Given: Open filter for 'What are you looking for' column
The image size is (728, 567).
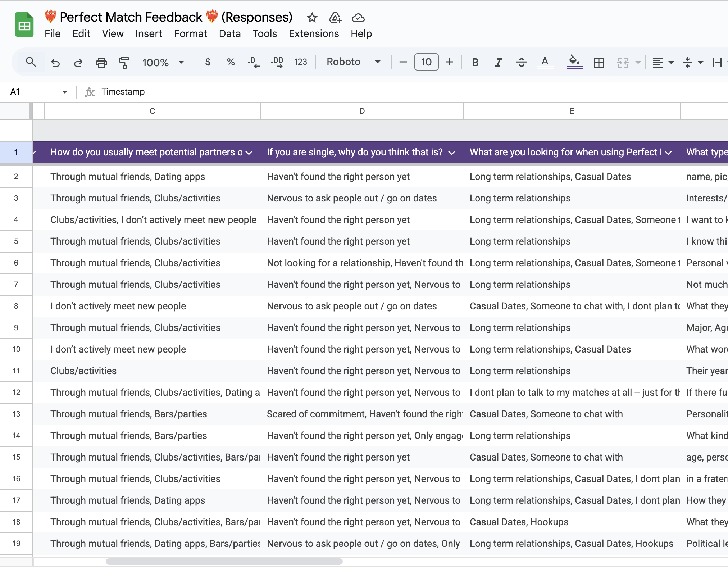Looking at the screenshot, I should pyautogui.click(x=668, y=153).
